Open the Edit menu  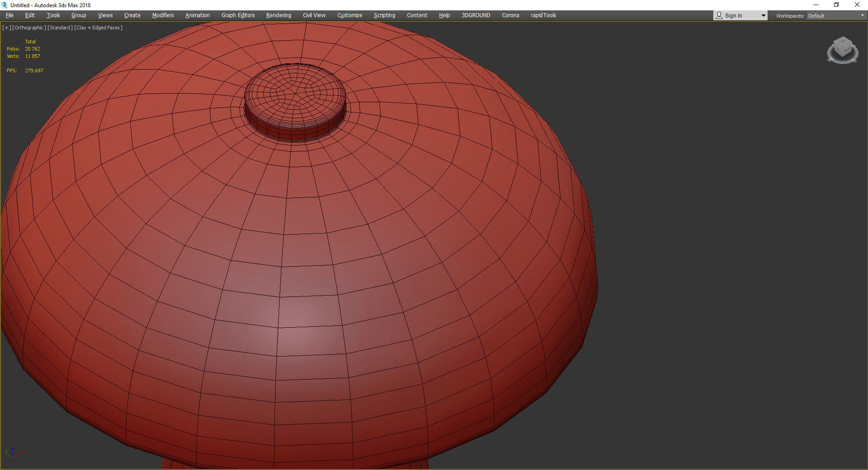[x=30, y=15]
